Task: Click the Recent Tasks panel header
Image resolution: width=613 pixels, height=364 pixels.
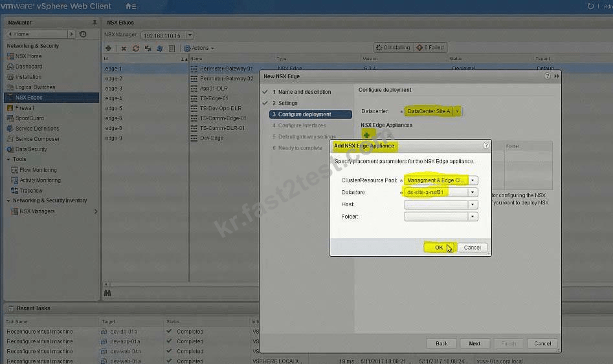Action: 33,308
